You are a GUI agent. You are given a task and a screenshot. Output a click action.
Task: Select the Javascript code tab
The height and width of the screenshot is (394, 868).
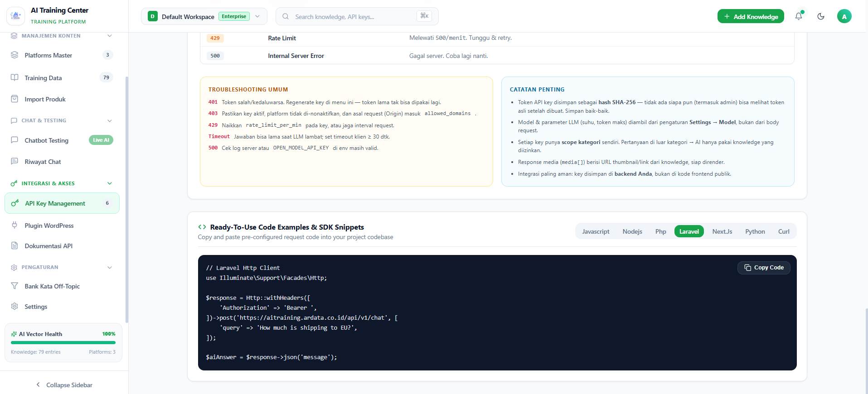pos(596,231)
